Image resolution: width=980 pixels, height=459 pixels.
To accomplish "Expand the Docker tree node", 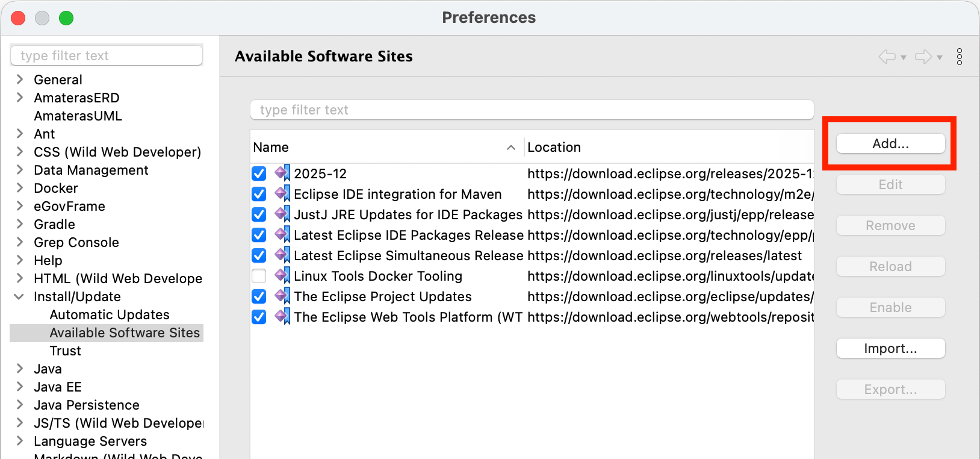I will (x=20, y=188).
